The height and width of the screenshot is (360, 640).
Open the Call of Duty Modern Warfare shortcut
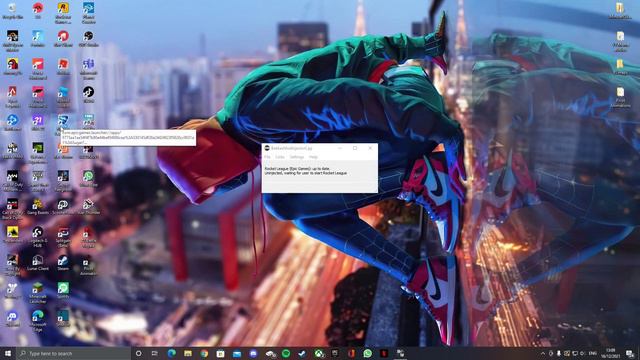12,181
